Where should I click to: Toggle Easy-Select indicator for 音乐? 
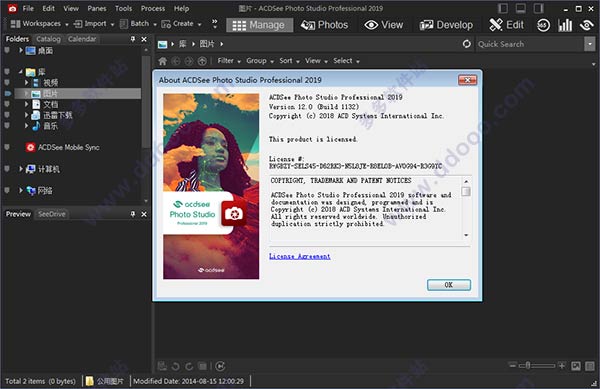pos(7,125)
